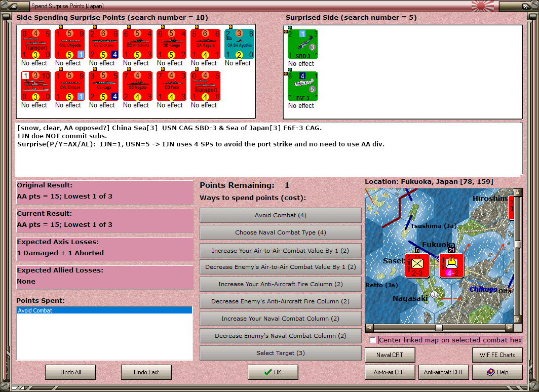Click the map scrollbar up arrow
The image size is (539, 392).
coord(518,192)
